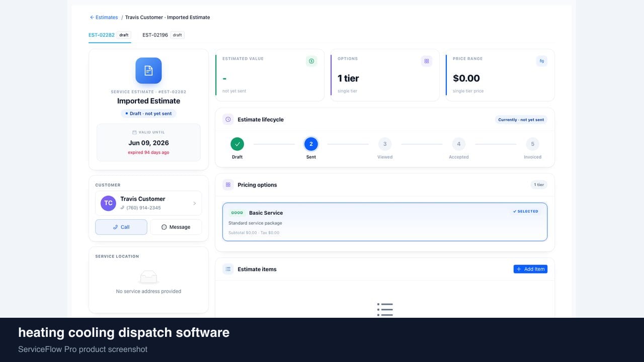The width and height of the screenshot is (644, 362).
Task: Click the calendar icon beside Valid Until
Action: (134, 132)
